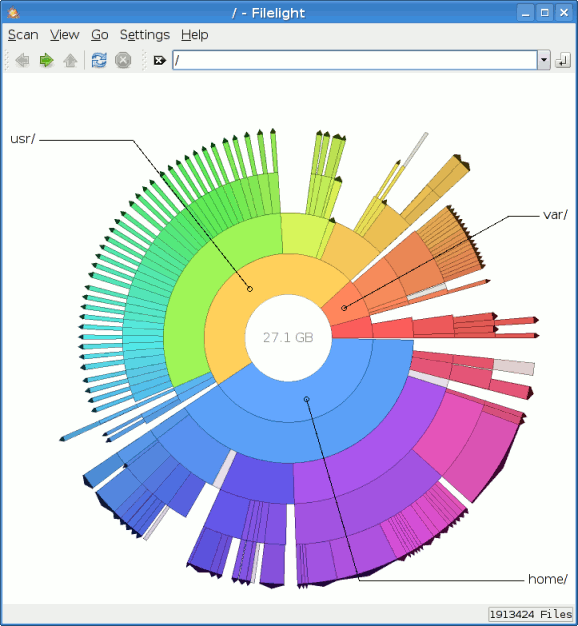
Task: Open the Scan menu
Action: click(x=23, y=35)
